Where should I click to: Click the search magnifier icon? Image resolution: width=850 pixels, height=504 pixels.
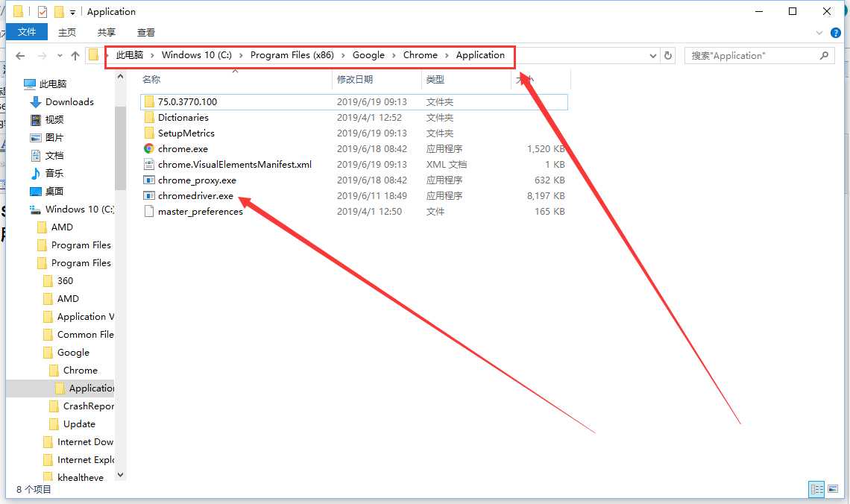824,55
